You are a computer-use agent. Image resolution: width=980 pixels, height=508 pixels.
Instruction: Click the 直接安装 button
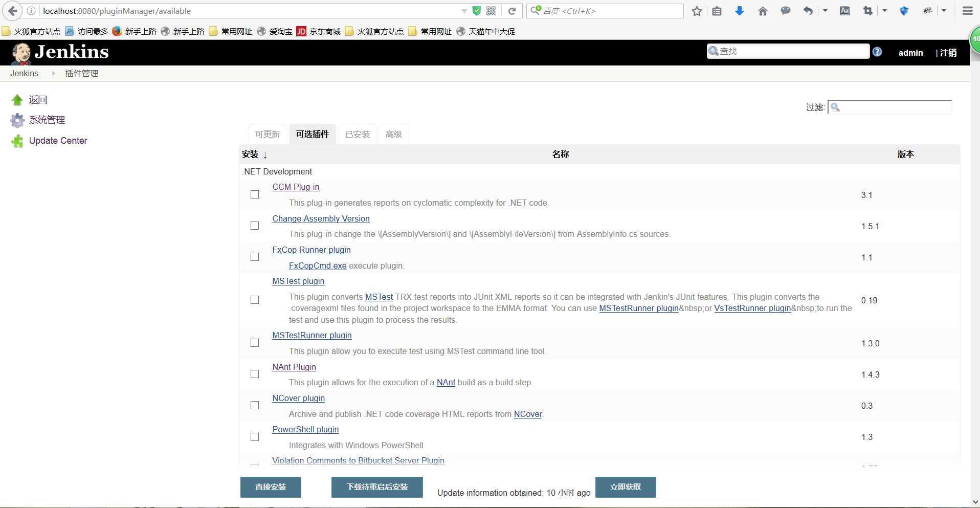point(271,487)
